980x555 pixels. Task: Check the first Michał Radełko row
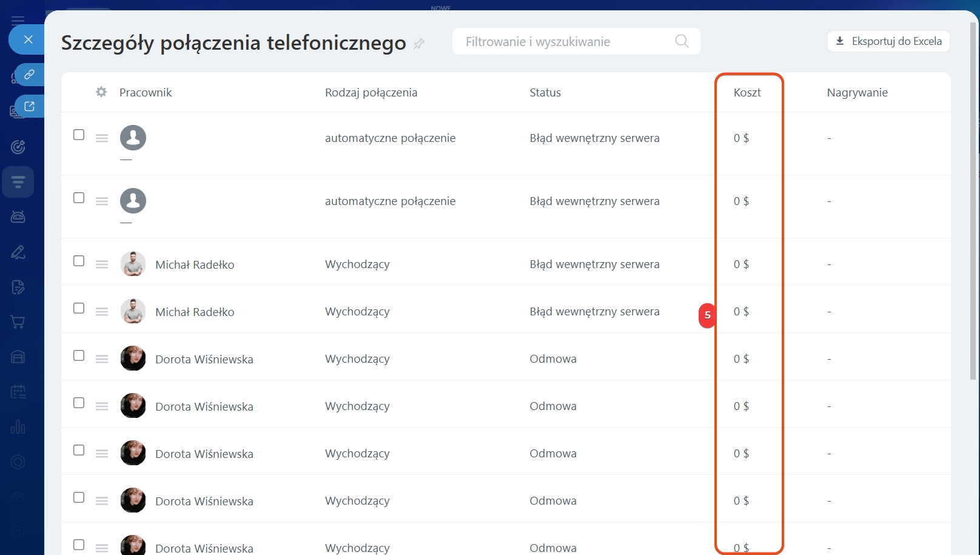tap(79, 261)
